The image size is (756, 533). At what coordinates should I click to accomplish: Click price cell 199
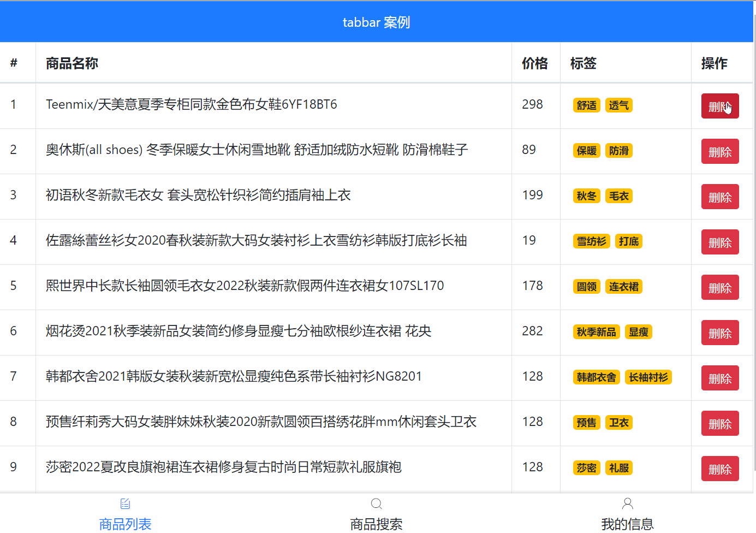533,195
